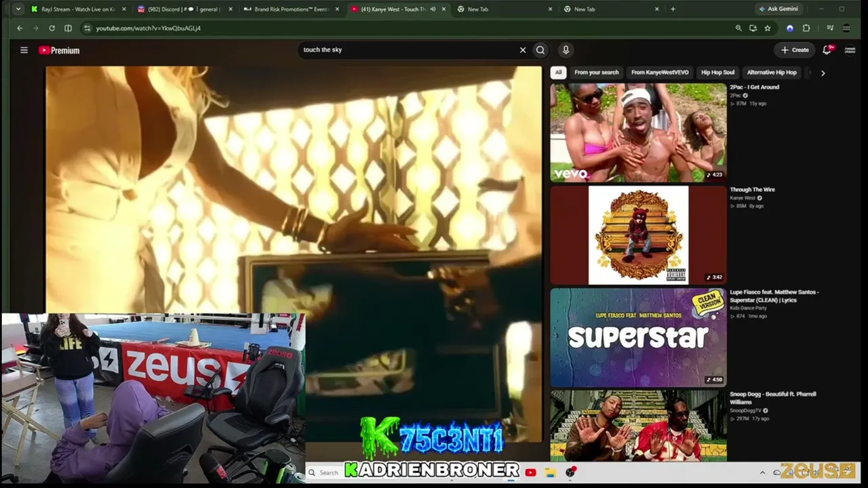Open the Kids Dance Party channel name
This screenshot has height=488, width=868.
point(749,308)
